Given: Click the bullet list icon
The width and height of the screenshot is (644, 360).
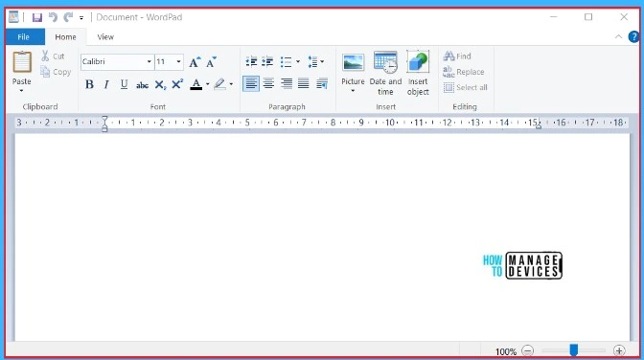Looking at the screenshot, I should coord(286,62).
